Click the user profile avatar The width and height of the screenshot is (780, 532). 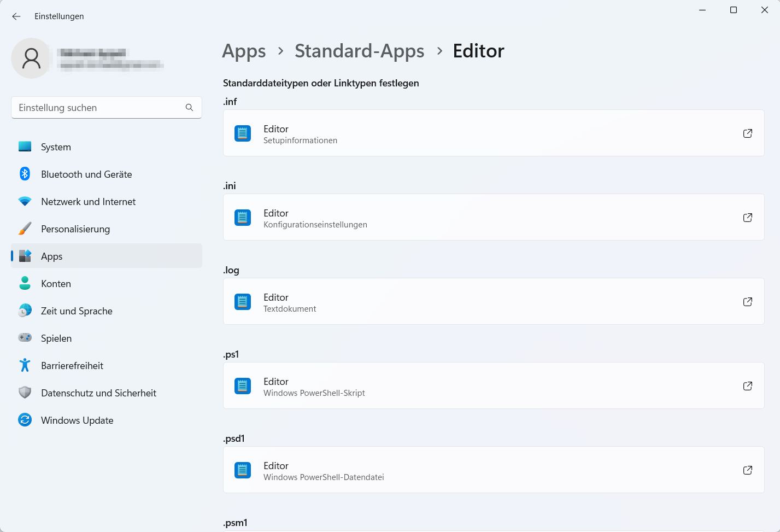pos(31,58)
